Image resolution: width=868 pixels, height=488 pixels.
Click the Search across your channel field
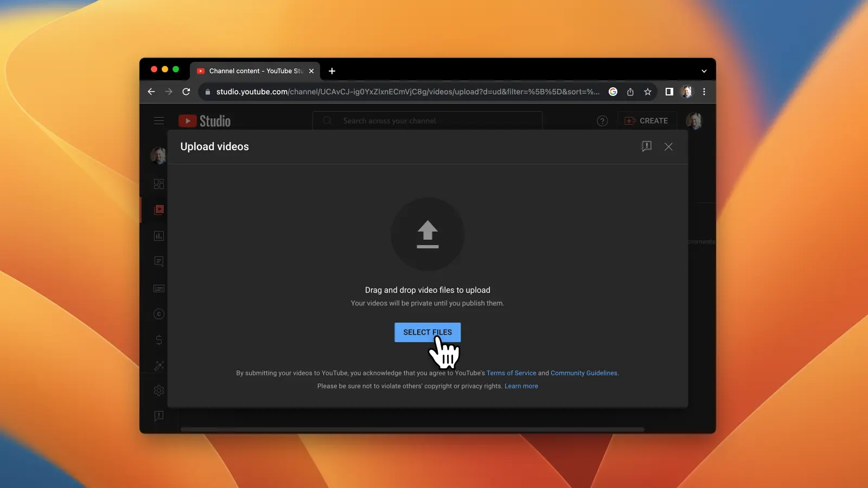tap(427, 121)
